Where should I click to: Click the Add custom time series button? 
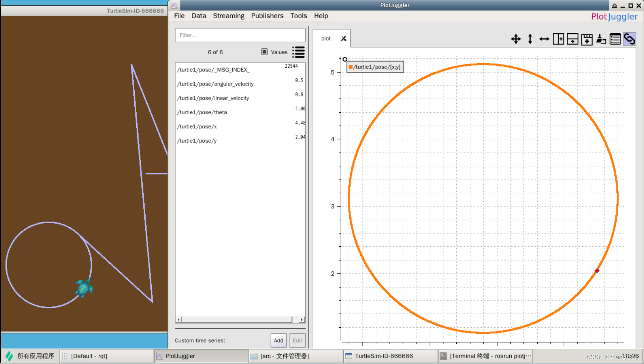pos(278,341)
